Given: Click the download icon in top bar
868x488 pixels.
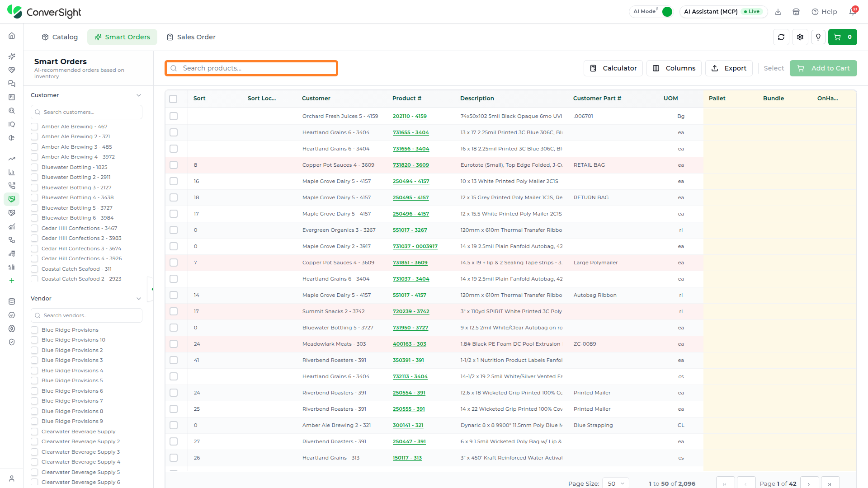Looking at the screenshot, I should tap(778, 12).
